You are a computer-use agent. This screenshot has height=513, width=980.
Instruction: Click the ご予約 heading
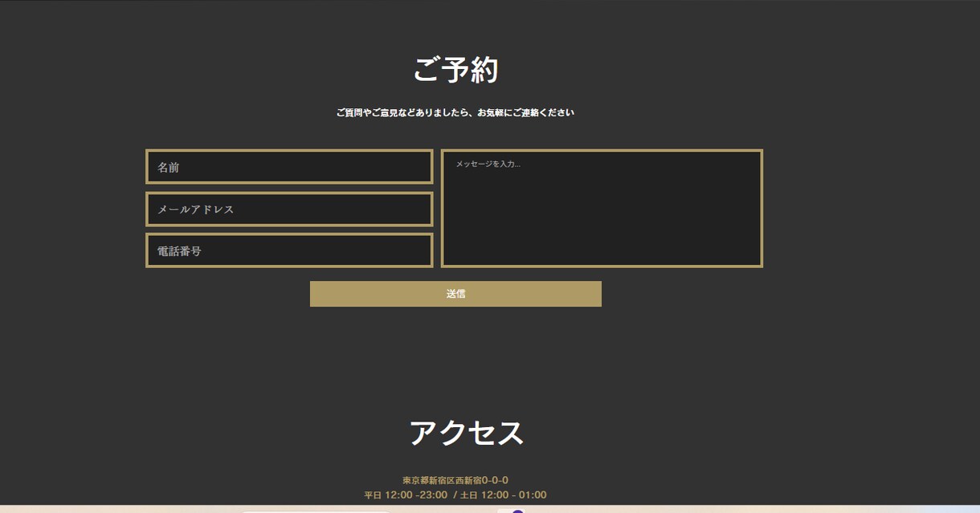pyautogui.click(x=455, y=70)
